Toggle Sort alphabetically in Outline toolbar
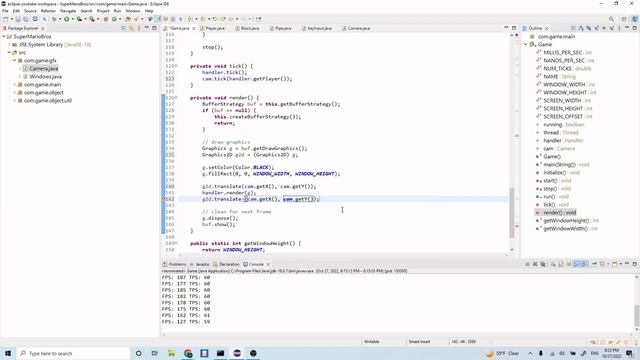This screenshot has height=360, width=640. (581, 28)
